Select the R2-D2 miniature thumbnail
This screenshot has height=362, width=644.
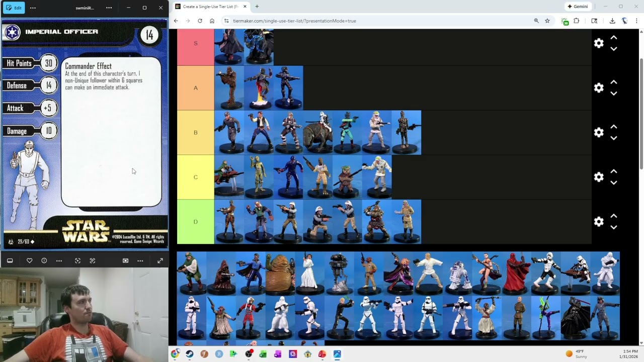coord(457,274)
